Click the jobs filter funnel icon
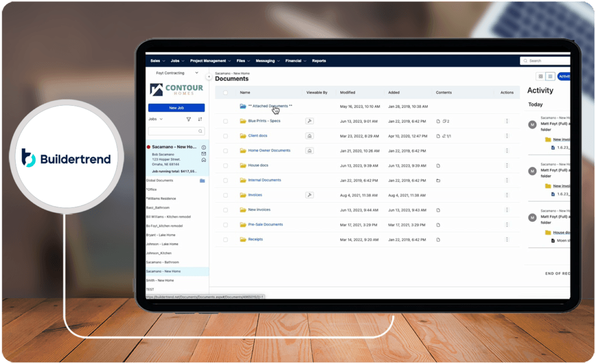596x364 pixels. pyautogui.click(x=189, y=119)
